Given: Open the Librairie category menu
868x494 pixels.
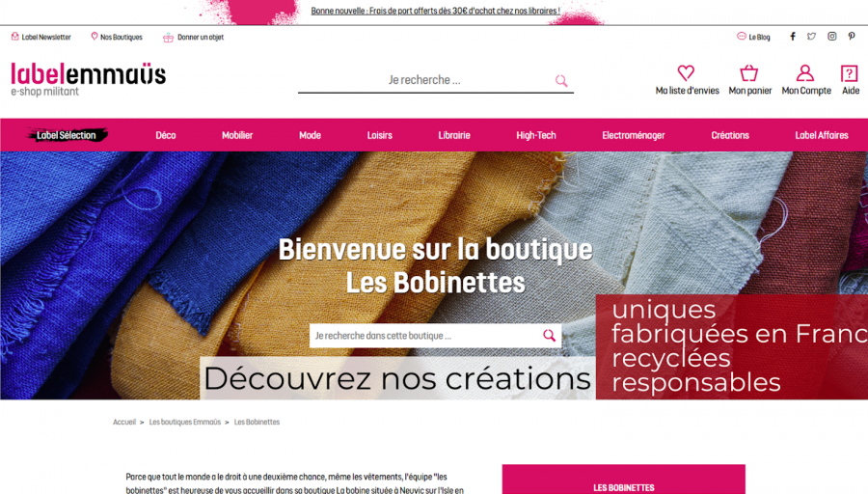Looking at the screenshot, I should pyautogui.click(x=454, y=135).
